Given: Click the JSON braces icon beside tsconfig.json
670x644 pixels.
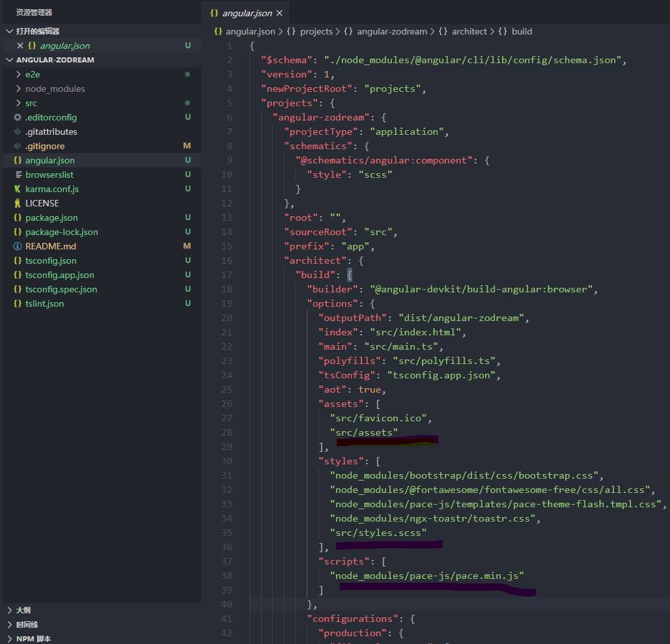Looking at the screenshot, I should click(x=18, y=260).
